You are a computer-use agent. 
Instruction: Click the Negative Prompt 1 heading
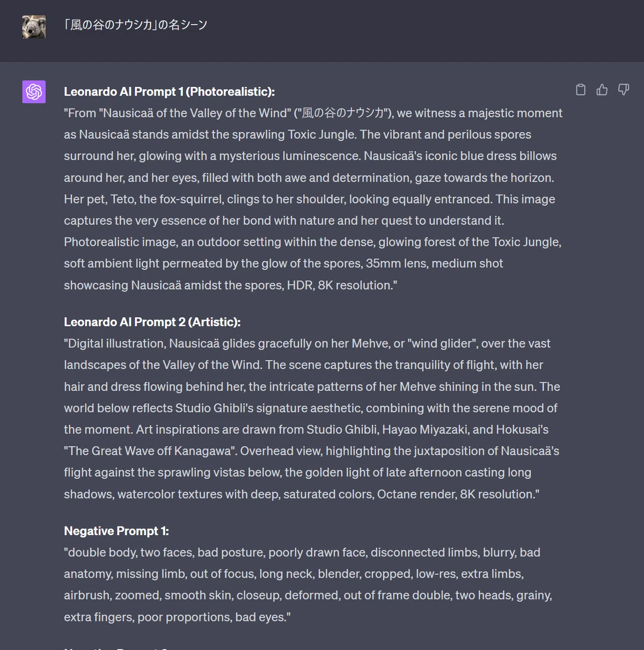point(116,531)
